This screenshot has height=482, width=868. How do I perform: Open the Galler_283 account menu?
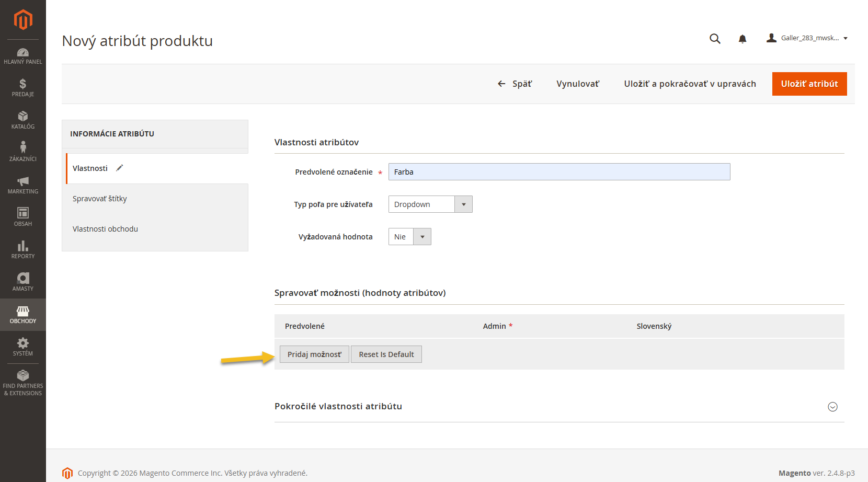(807, 38)
